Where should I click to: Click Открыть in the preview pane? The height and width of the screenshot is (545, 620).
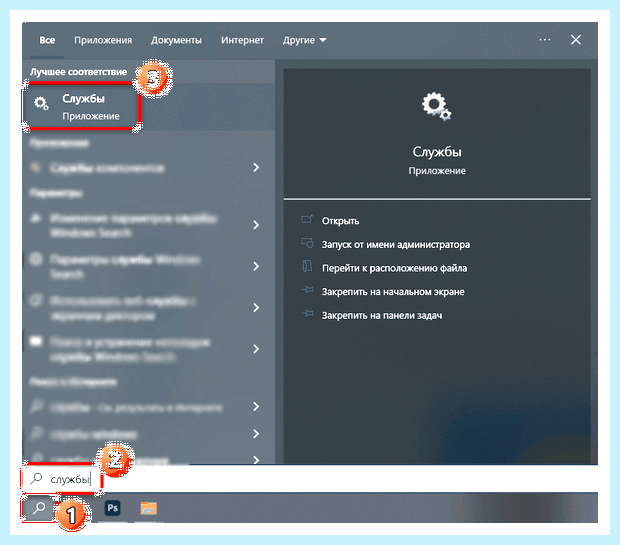tap(340, 221)
